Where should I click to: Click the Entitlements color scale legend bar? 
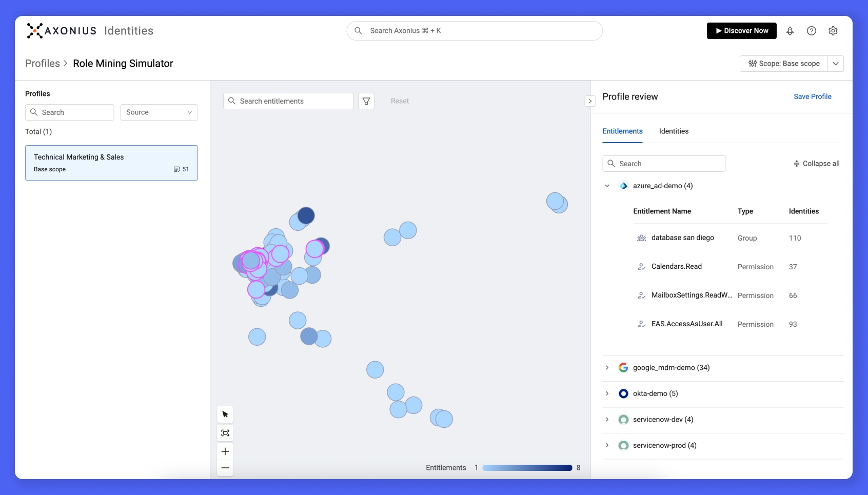[x=527, y=468]
